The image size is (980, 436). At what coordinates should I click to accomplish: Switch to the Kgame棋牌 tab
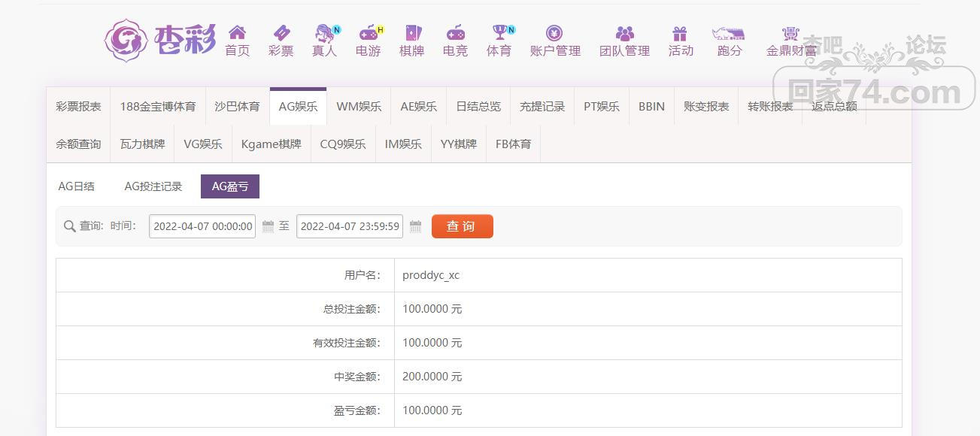click(272, 144)
